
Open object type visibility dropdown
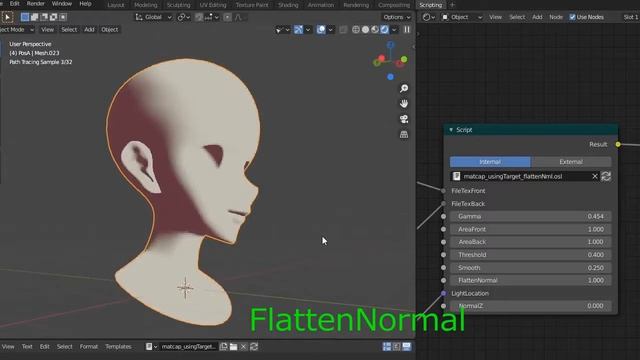282,30
